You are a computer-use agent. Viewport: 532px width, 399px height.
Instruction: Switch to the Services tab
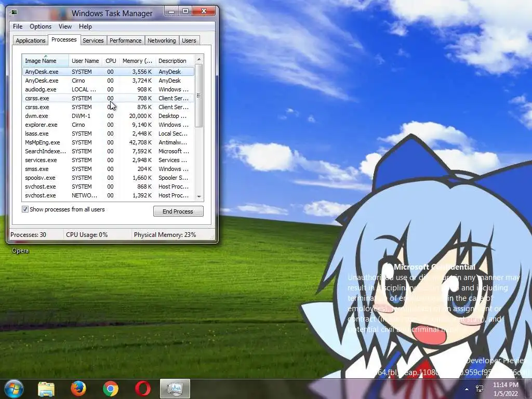click(x=93, y=41)
